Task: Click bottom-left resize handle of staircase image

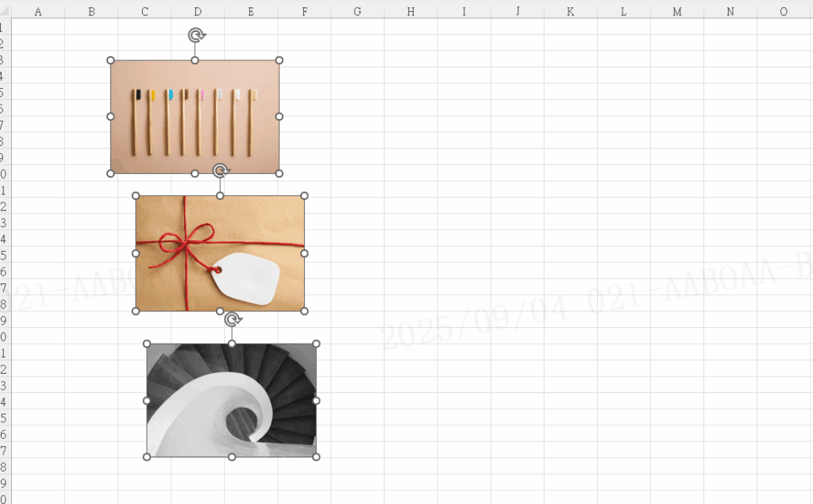Action: pyautogui.click(x=147, y=457)
